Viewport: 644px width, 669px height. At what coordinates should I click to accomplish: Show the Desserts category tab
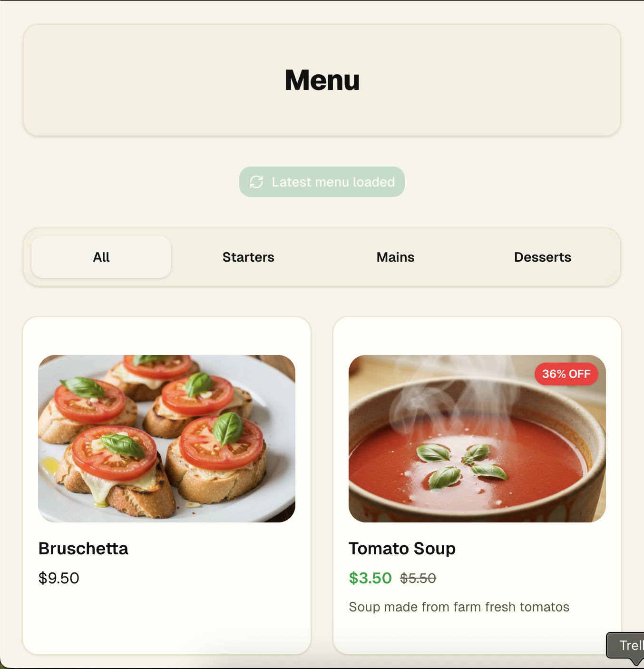pyautogui.click(x=543, y=257)
